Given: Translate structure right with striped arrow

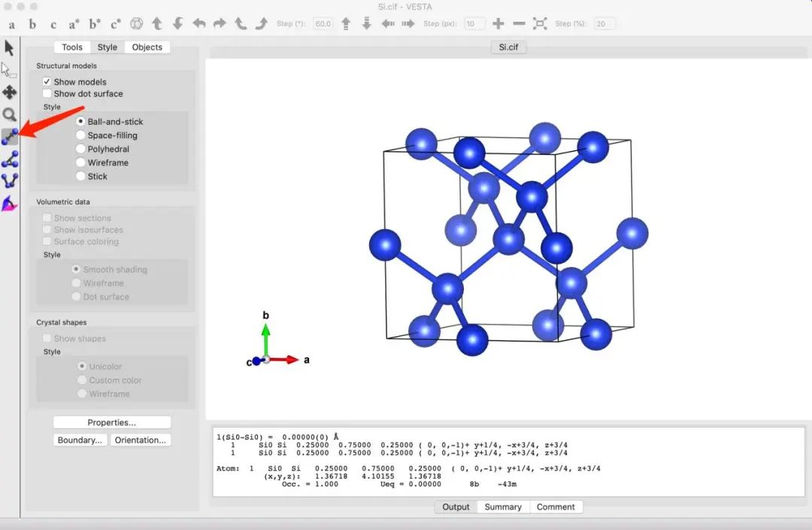Looking at the screenshot, I should pyautogui.click(x=408, y=23).
